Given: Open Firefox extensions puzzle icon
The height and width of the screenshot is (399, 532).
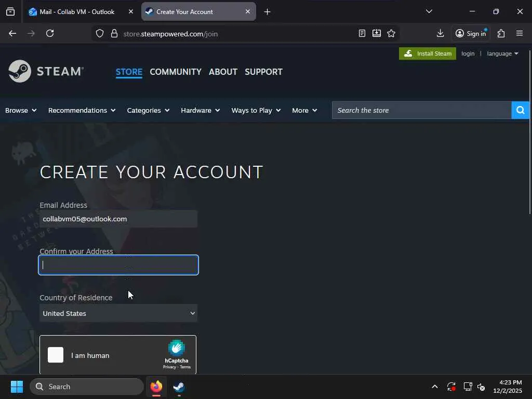Looking at the screenshot, I should click(501, 34).
